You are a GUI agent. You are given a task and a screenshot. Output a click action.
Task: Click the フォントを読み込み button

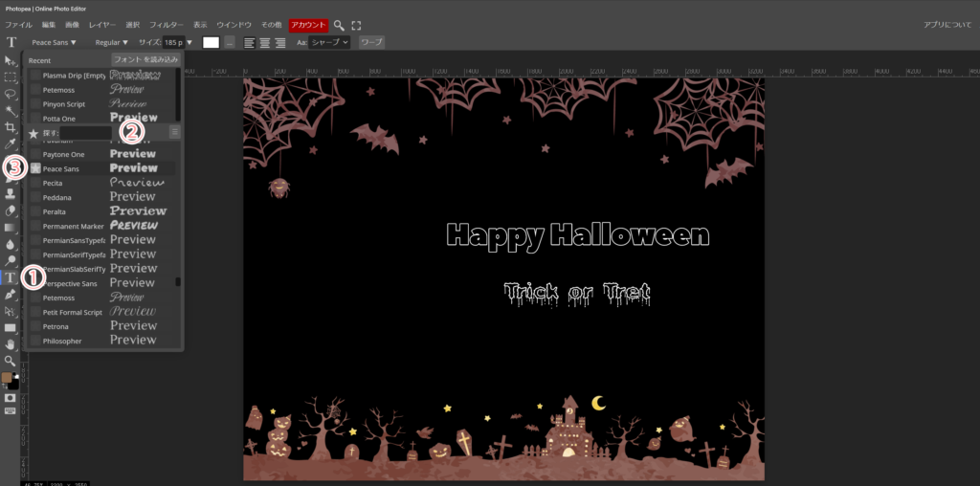(145, 59)
